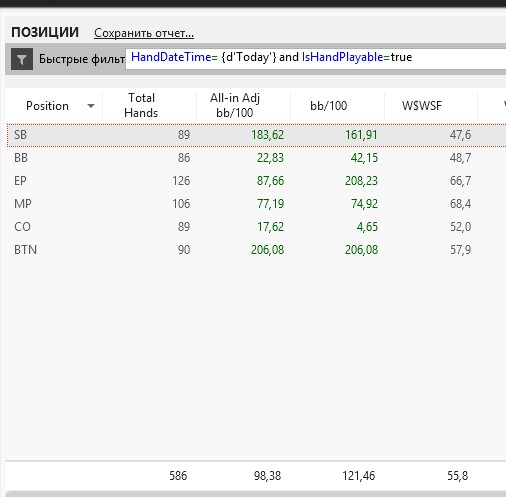This screenshot has height=497, width=506.
Task: Expand the Position column dropdown arrow
Action: (91, 106)
